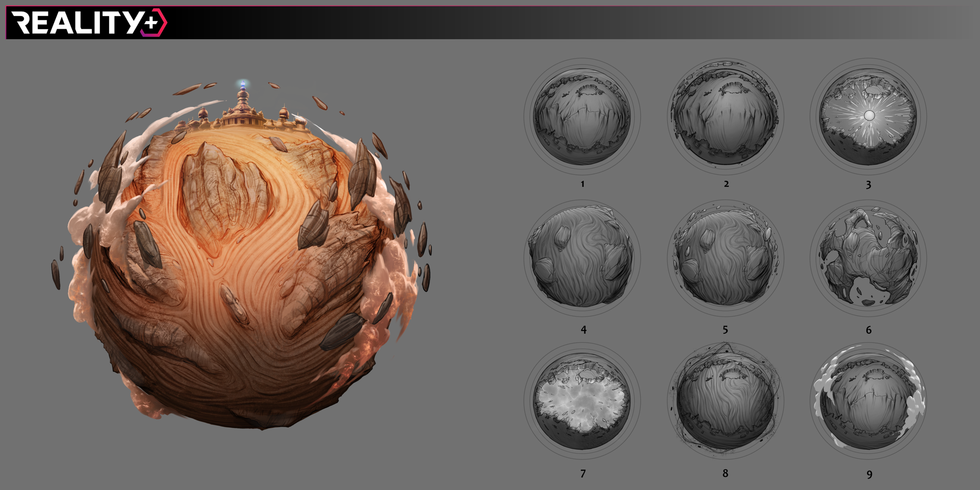Select broken hollow sphere thumbnail 6
The height and width of the screenshot is (490, 980).
click(x=869, y=258)
